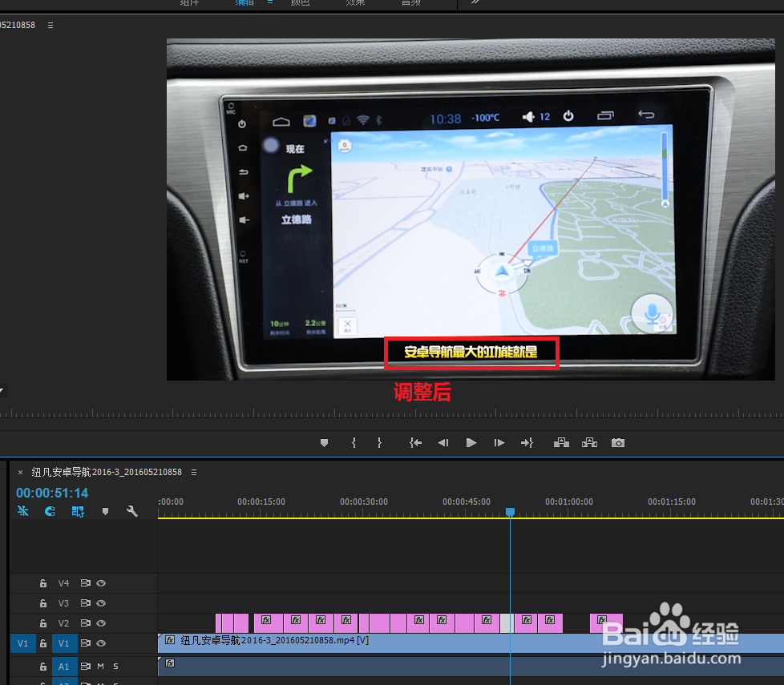Target the V3 track header

[63, 603]
